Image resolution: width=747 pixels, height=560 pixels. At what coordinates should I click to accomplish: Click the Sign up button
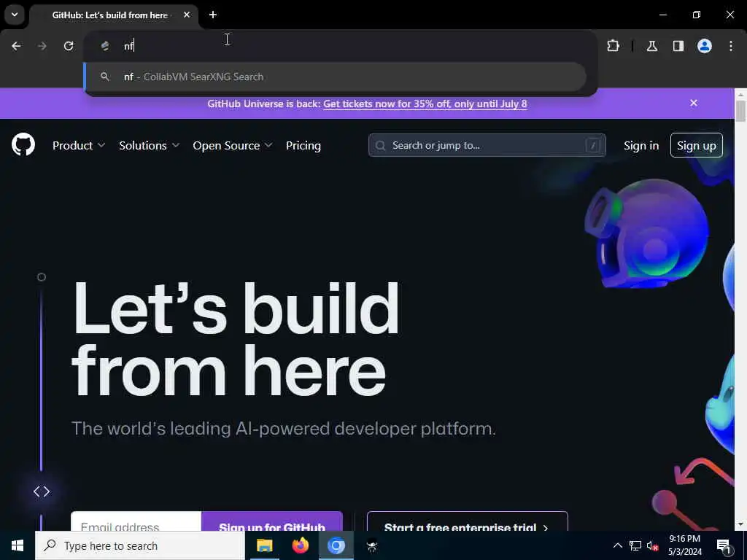click(x=697, y=145)
